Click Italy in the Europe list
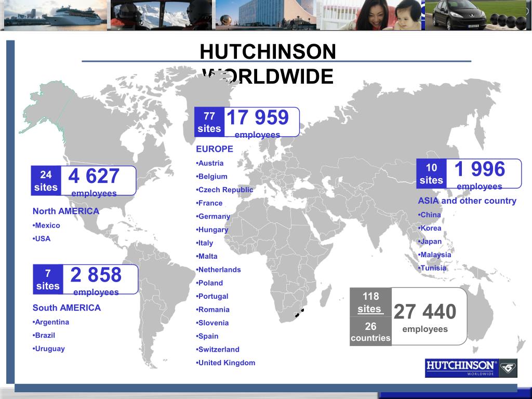The height and width of the screenshot is (399, 532). pos(205,243)
